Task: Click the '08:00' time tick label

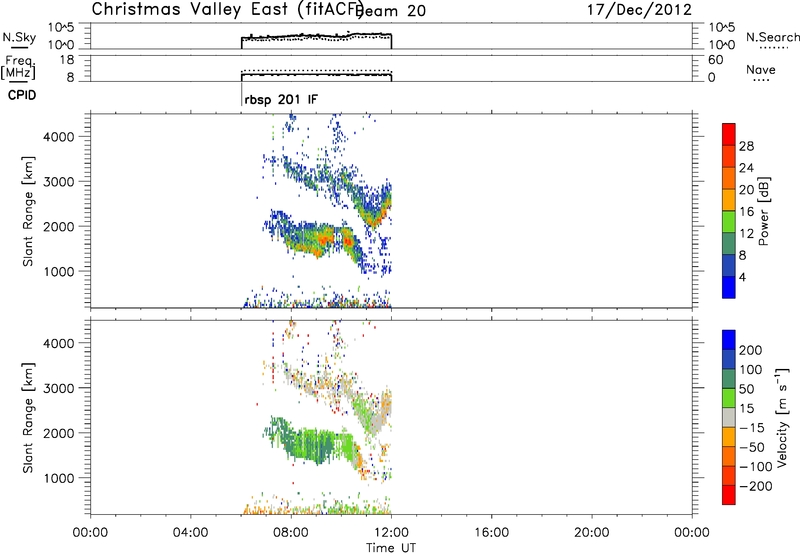Action: point(291,533)
